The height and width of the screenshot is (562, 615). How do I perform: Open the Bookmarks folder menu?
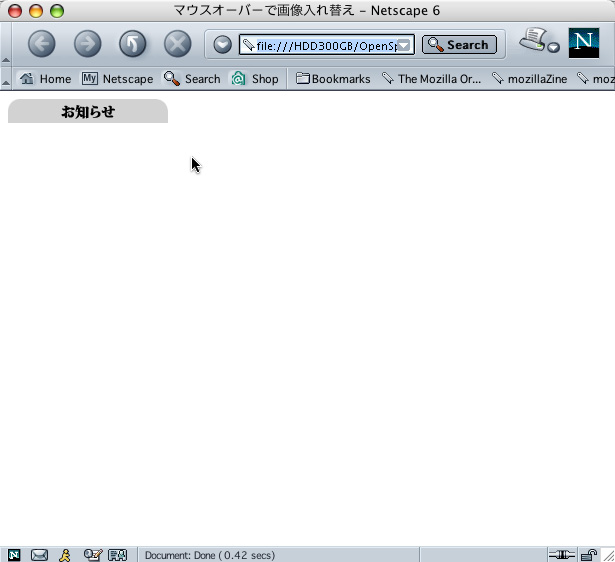tap(333, 79)
